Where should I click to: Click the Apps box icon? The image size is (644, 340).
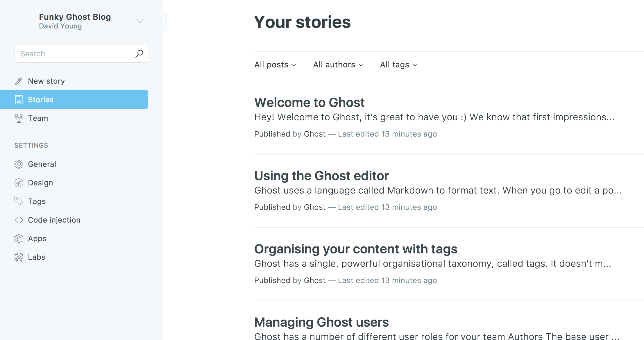click(19, 239)
